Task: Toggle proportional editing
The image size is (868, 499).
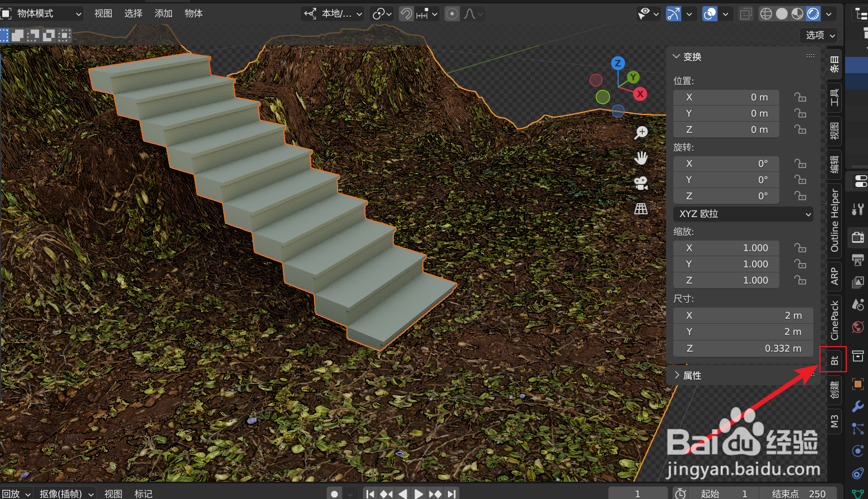Action: [452, 13]
